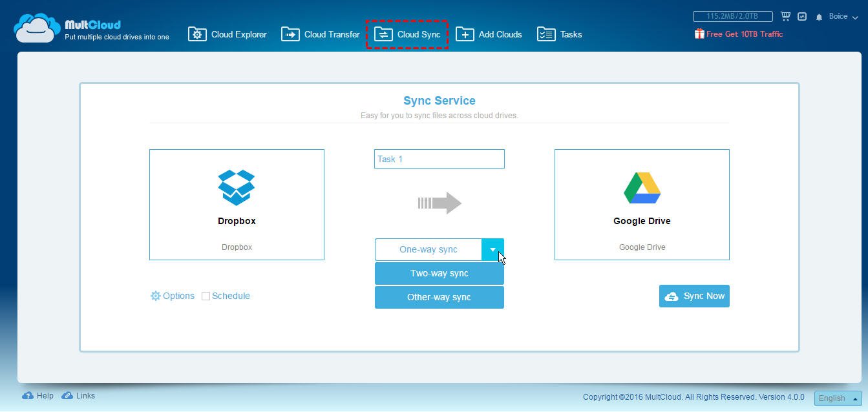
Task: Click the Add Clouds plus icon
Action: tap(465, 34)
